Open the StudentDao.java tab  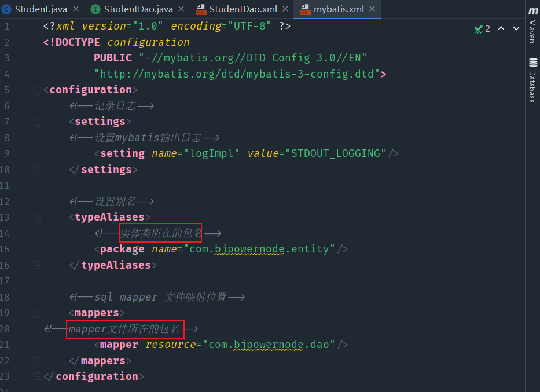click(138, 9)
